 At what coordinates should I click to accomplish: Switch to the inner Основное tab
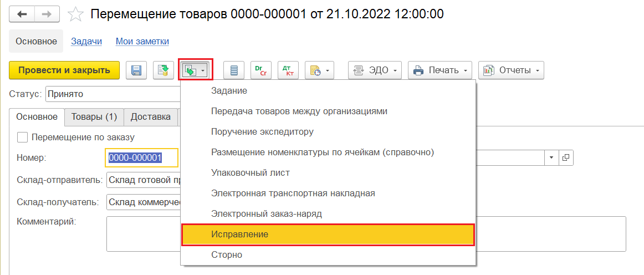(37, 117)
